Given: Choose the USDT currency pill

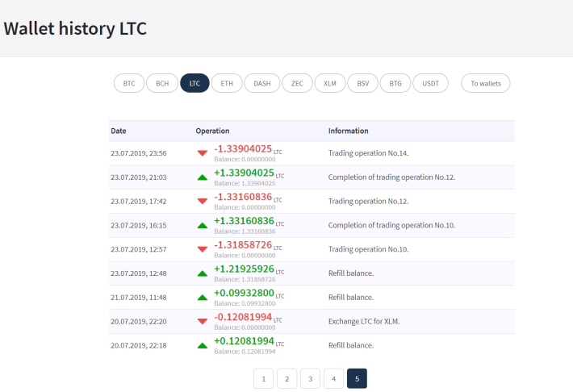Looking at the screenshot, I should [430, 83].
